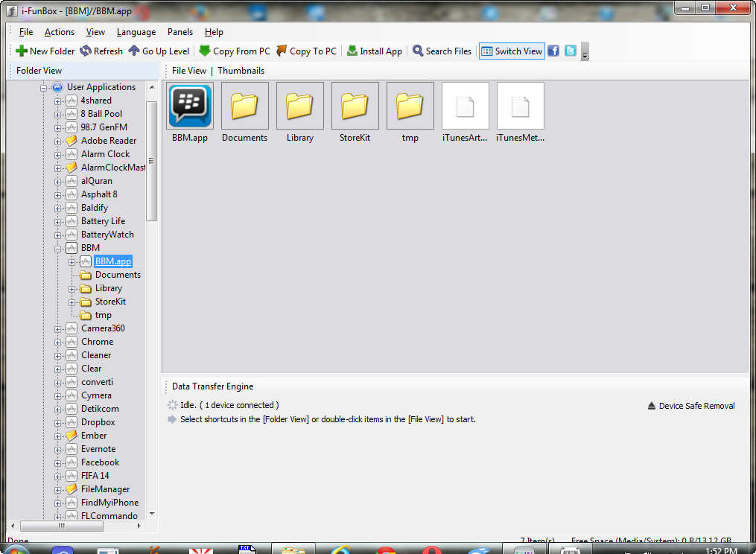Click the File View label

[x=189, y=71]
